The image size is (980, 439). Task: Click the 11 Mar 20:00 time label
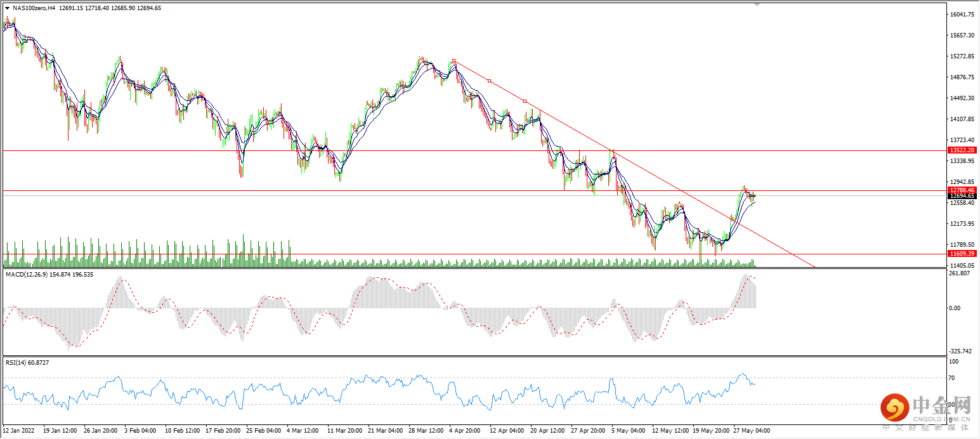click(344, 430)
